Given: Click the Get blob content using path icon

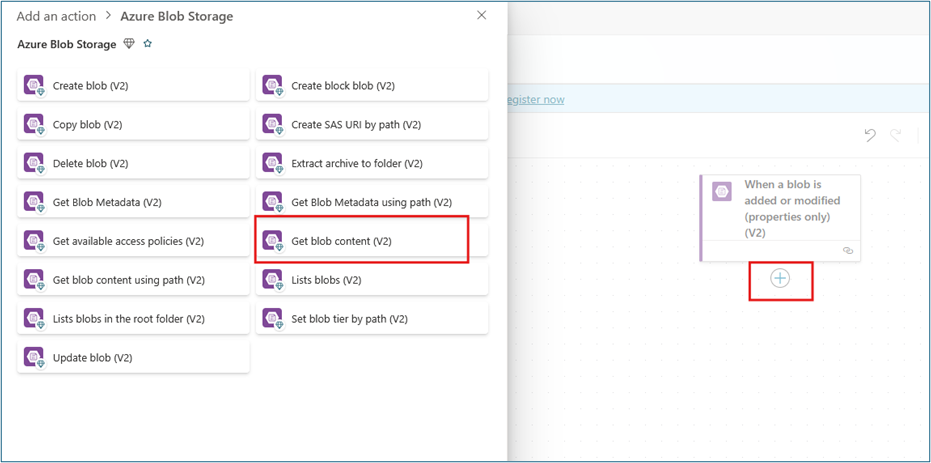Looking at the screenshot, I should (x=34, y=280).
